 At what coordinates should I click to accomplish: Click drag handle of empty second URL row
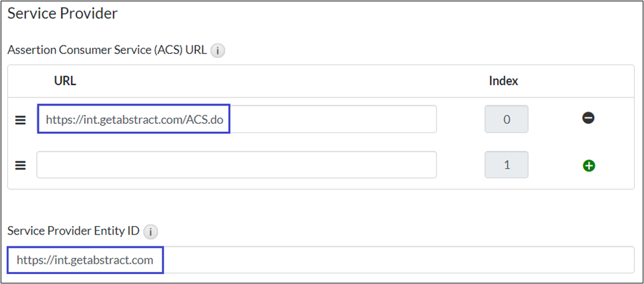coord(20,165)
